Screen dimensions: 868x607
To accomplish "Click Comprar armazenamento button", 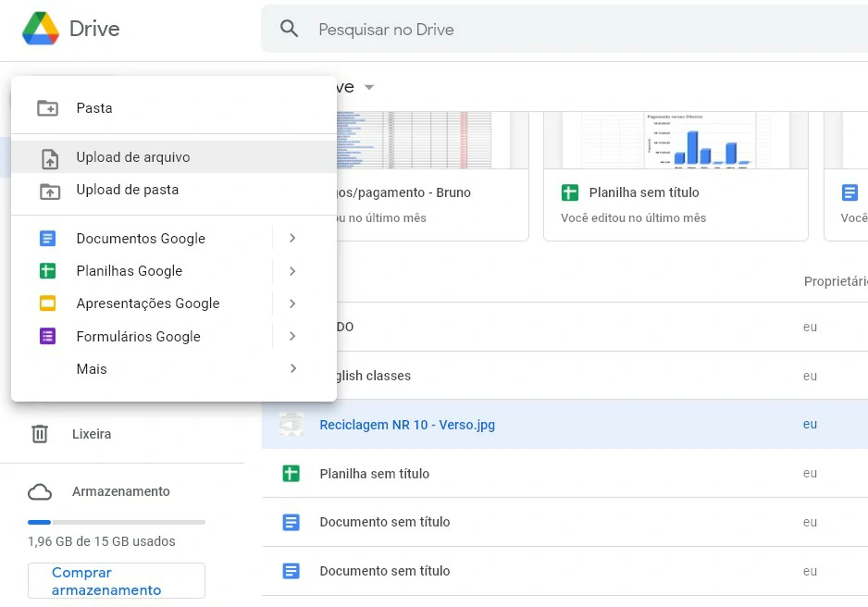I will [117, 581].
